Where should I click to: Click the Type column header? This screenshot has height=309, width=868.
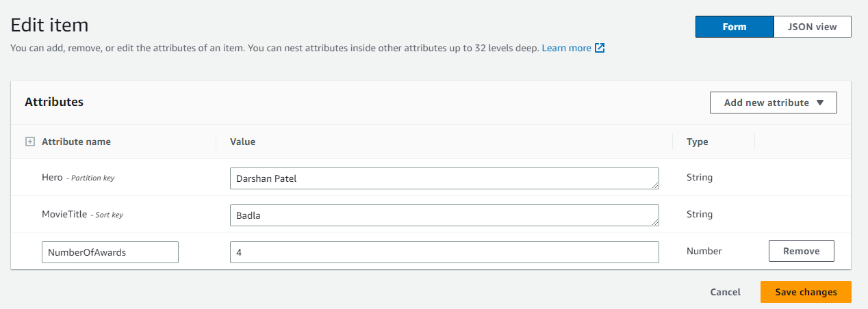(697, 142)
